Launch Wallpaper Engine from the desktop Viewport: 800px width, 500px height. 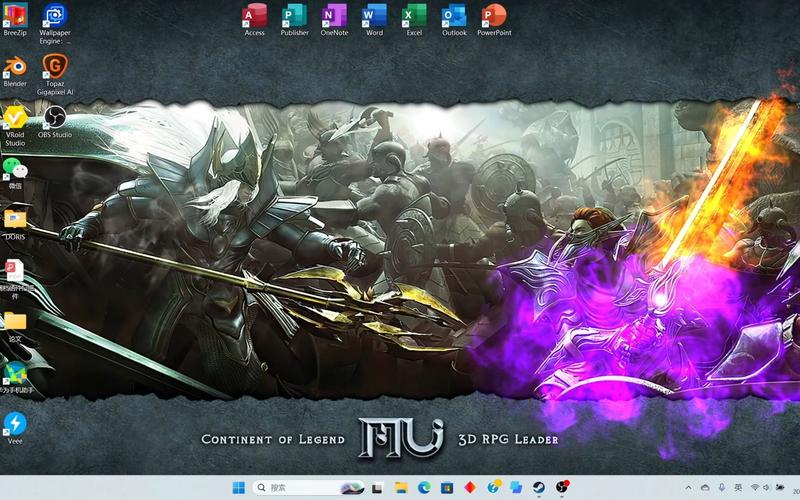[55, 23]
